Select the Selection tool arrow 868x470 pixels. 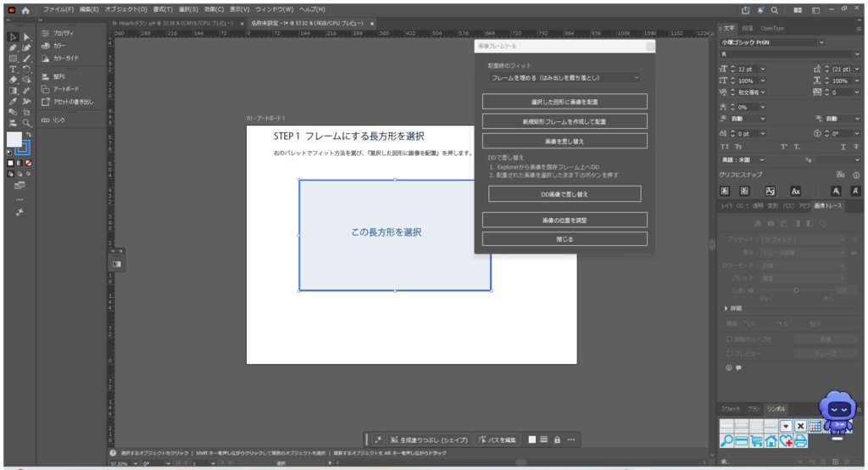click(13, 37)
